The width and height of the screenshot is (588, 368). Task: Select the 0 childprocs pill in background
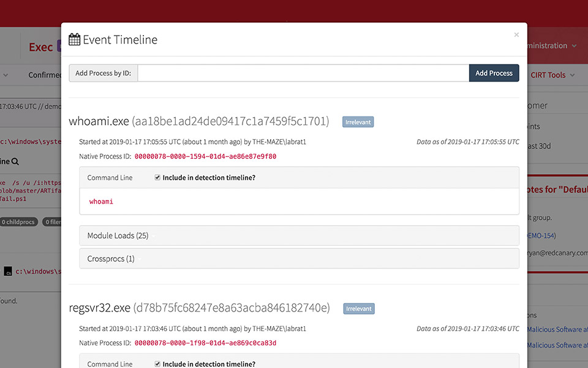(19, 222)
